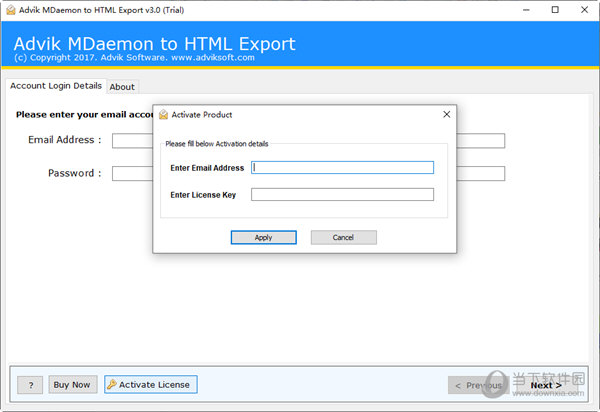Click the main window Email Address field

pyautogui.click(x=308, y=140)
